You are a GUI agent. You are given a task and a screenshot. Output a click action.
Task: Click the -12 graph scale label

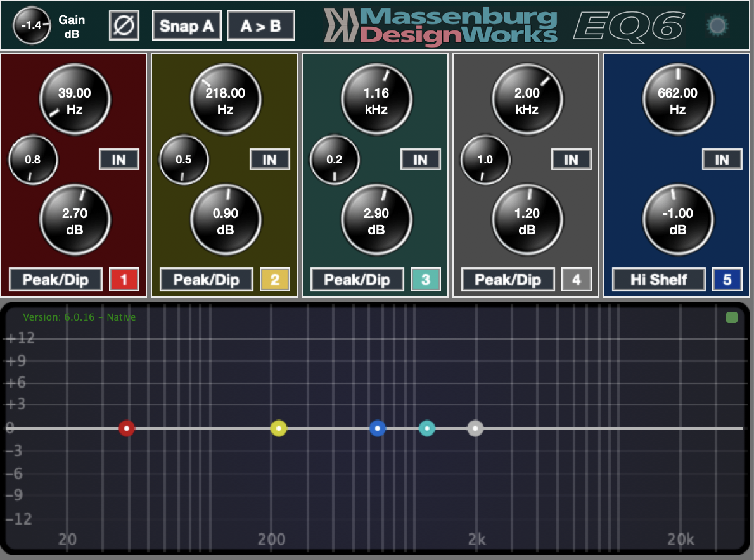[x=19, y=519]
